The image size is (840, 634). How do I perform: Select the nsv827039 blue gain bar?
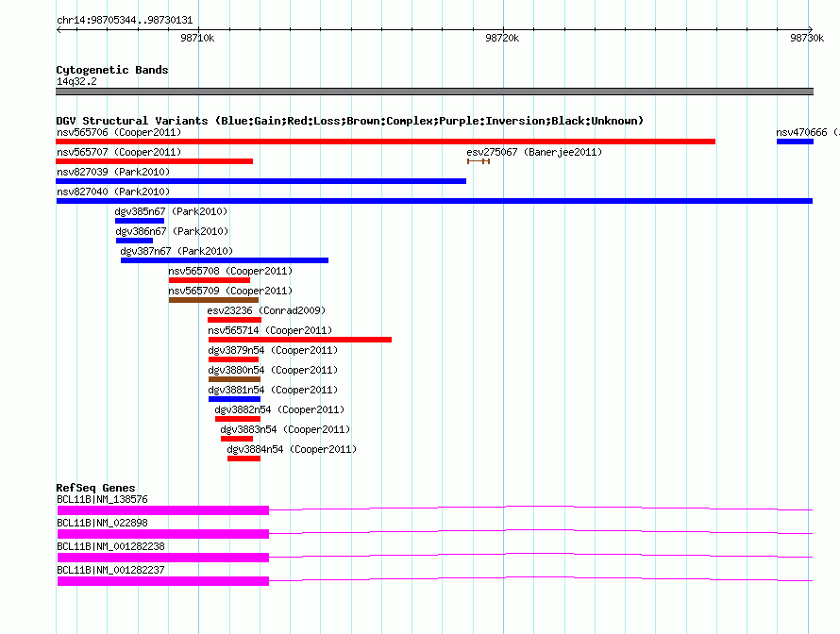tap(260, 181)
